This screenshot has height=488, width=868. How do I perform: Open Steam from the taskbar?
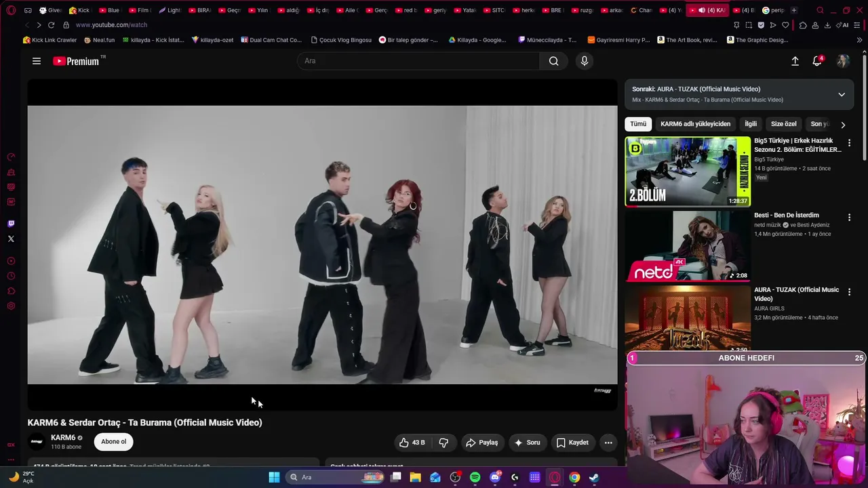tap(594, 477)
